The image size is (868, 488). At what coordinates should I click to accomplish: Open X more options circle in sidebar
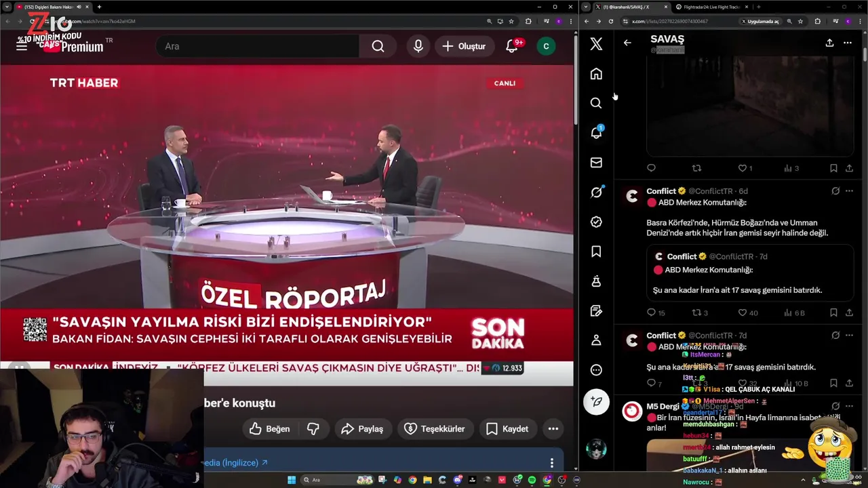pyautogui.click(x=596, y=370)
